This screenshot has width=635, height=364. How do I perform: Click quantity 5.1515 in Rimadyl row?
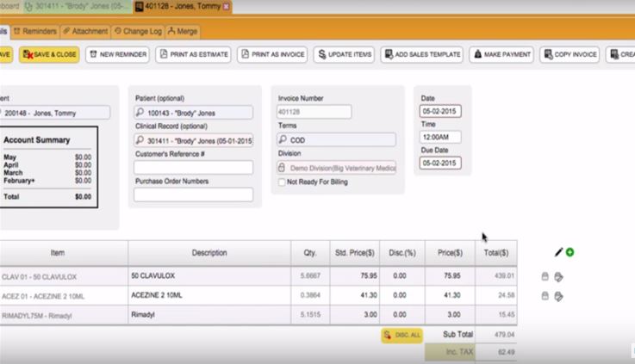310,315
